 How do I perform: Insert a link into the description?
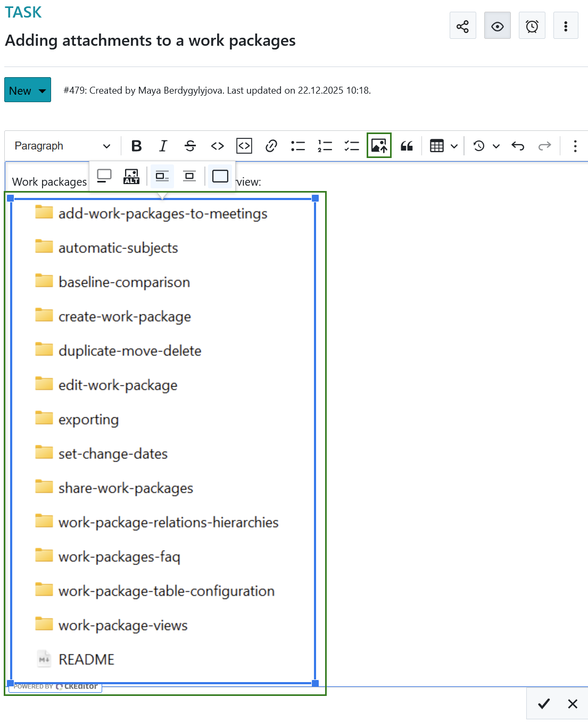271,145
